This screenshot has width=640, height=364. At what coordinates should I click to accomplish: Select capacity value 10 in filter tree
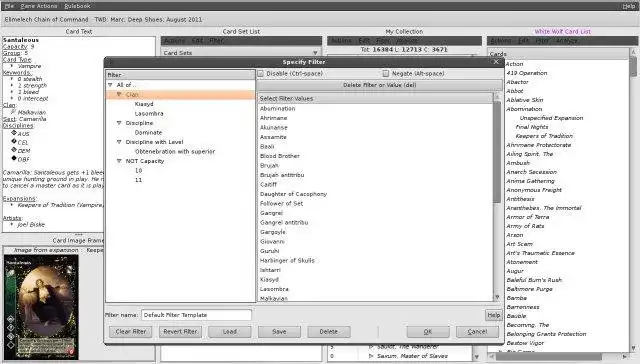138,171
